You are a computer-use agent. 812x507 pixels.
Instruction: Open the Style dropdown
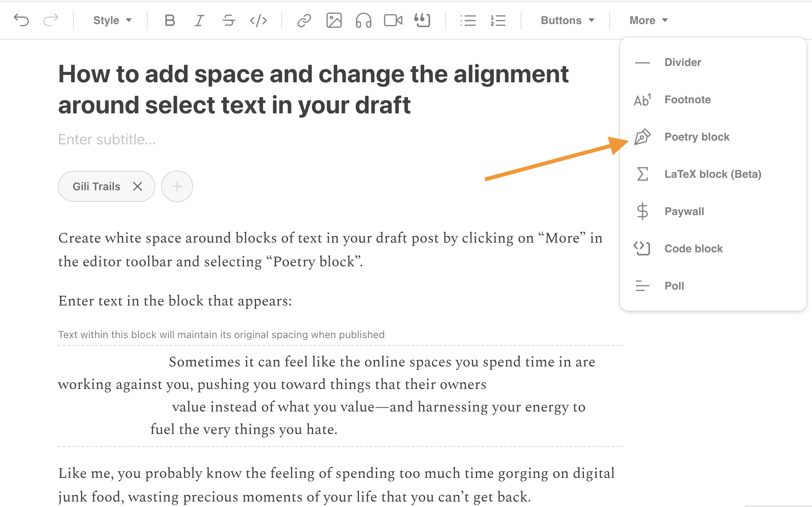pyautogui.click(x=112, y=20)
